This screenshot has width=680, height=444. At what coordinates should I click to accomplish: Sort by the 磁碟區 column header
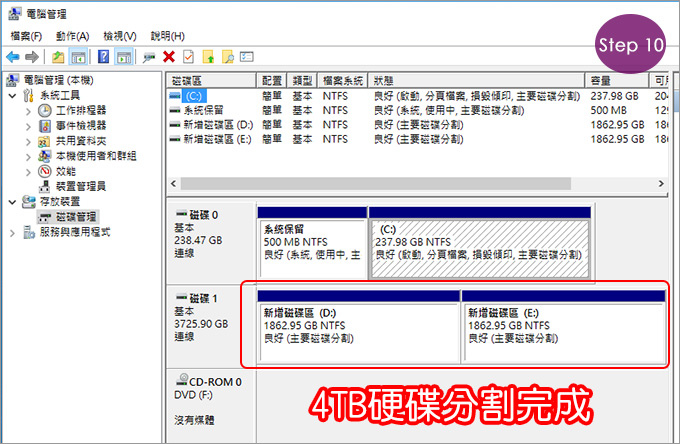(x=211, y=81)
